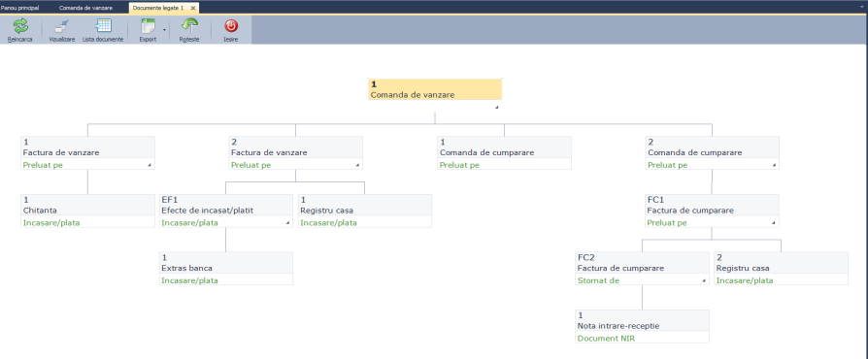Open the Export dropdown arrow
Image resolution: width=868 pixels, height=359 pixels.
point(164,30)
